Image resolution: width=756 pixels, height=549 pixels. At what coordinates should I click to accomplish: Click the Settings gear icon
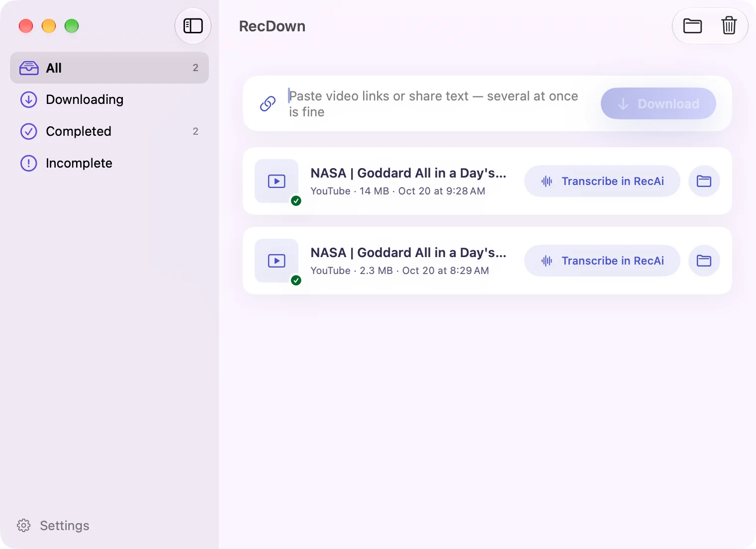tap(23, 526)
